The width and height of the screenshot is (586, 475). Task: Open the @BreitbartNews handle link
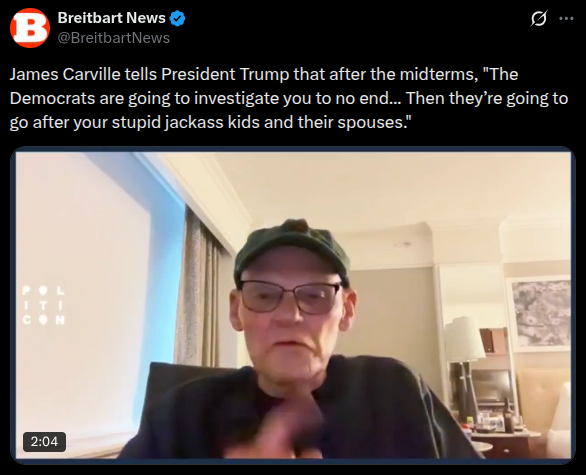coord(114,38)
